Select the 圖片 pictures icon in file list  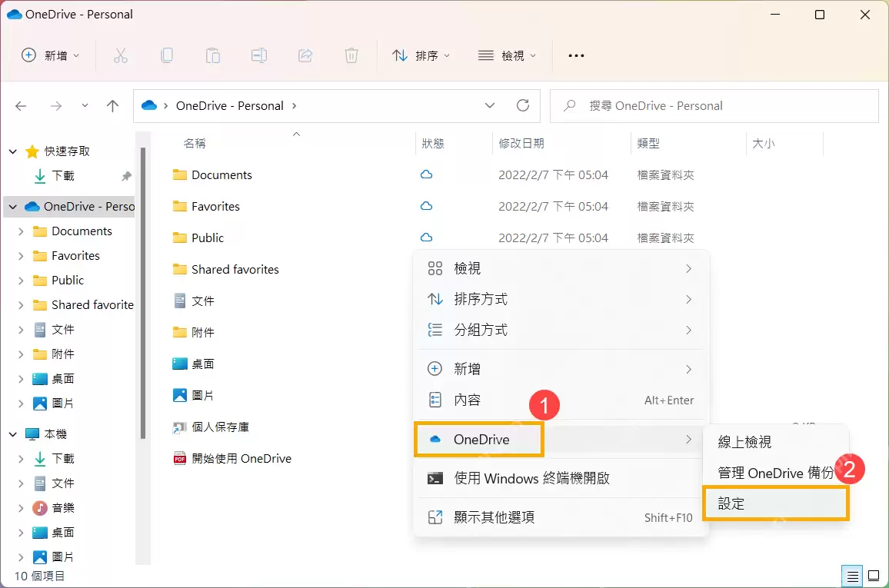point(180,395)
